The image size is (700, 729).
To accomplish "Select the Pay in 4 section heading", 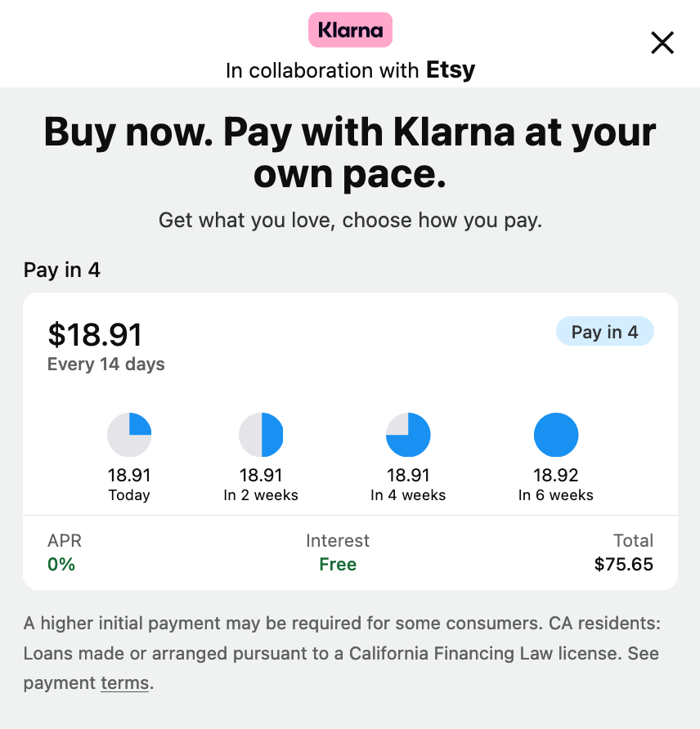I will (62, 270).
